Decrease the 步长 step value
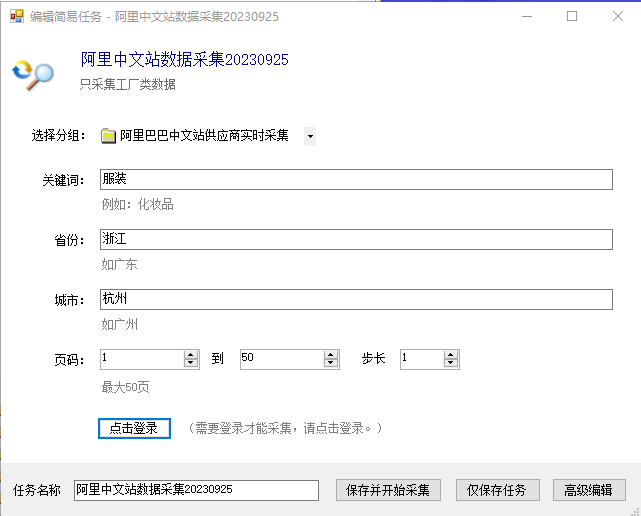Viewport: 641px width, 516px height. coord(450,363)
